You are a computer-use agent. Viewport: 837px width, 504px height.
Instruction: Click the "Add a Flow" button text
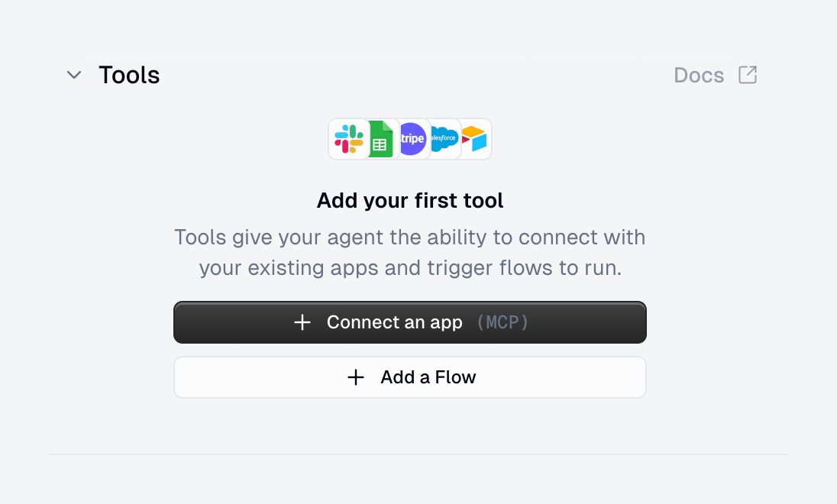(x=428, y=377)
